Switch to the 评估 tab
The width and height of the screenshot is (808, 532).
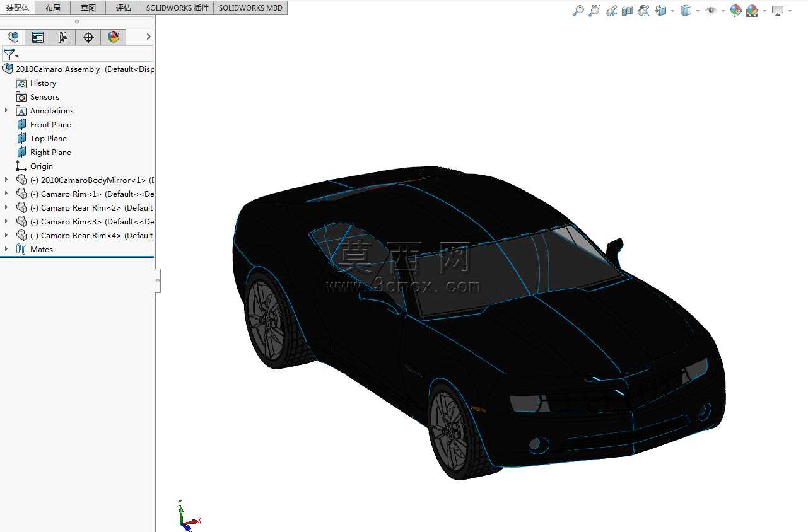pyautogui.click(x=124, y=8)
